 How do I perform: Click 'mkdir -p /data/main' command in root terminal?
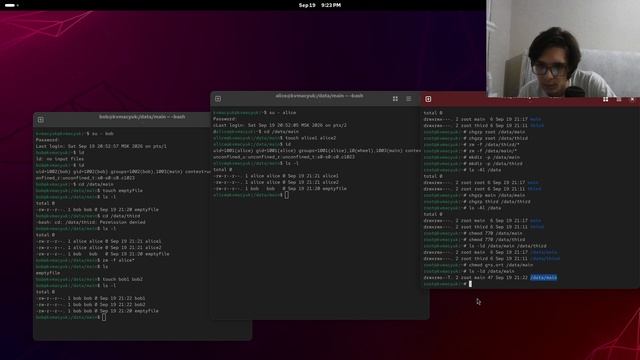(494, 157)
